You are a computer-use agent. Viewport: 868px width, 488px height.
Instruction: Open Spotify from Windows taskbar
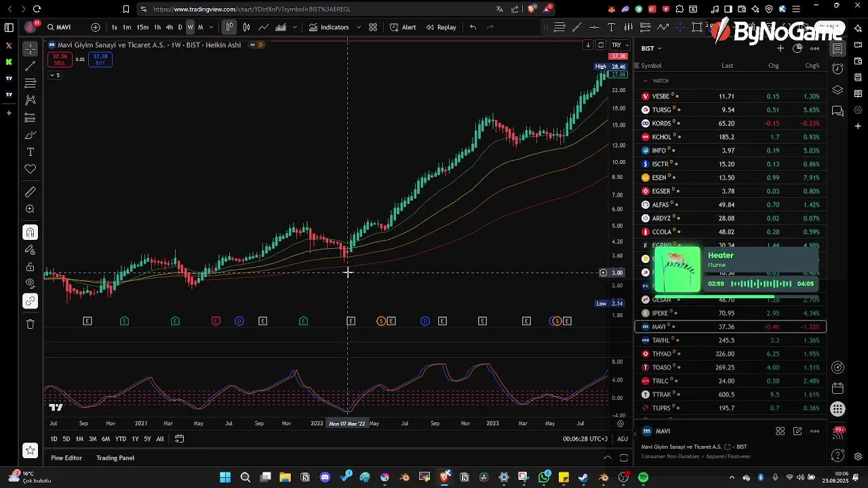(643, 477)
